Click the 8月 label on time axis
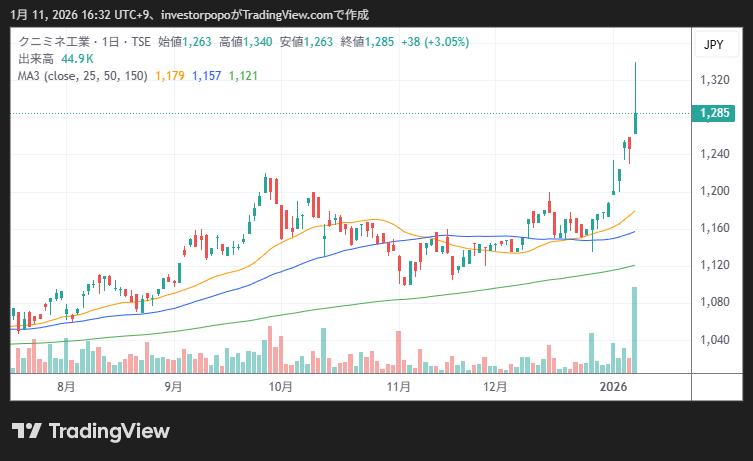753x461 pixels. click(66, 386)
